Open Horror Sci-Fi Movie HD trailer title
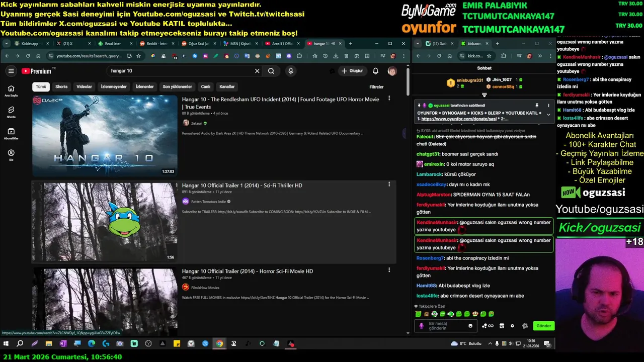The height and width of the screenshot is (362, 644). tap(248, 271)
